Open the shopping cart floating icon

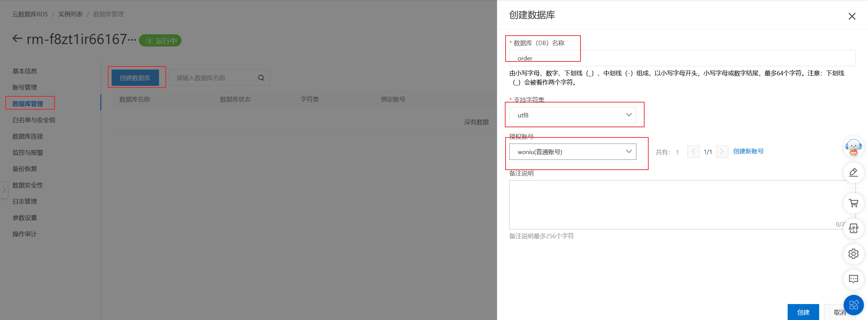pyautogui.click(x=853, y=203)
